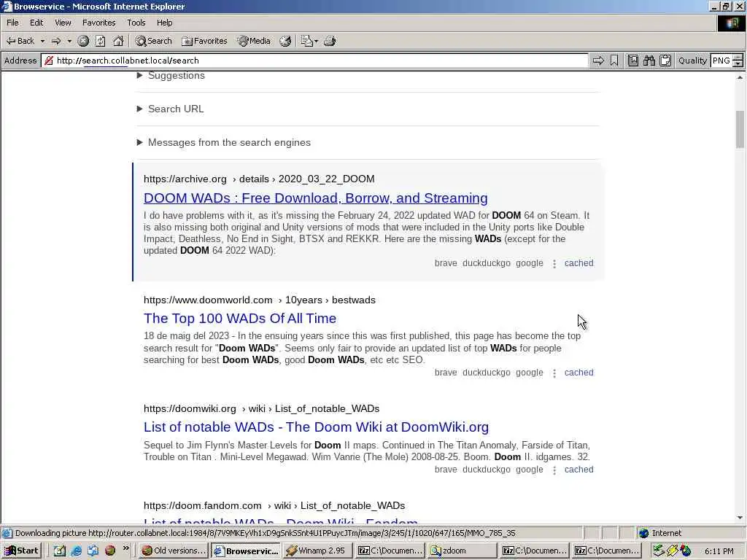Click the https://www.doomworld.com URL text

click(x=208, y=300)
